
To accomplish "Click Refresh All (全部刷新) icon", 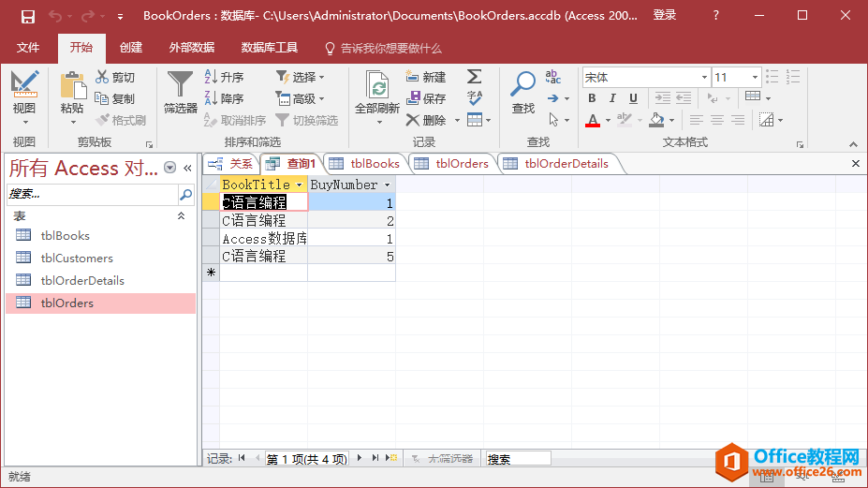I will (377, 84).
